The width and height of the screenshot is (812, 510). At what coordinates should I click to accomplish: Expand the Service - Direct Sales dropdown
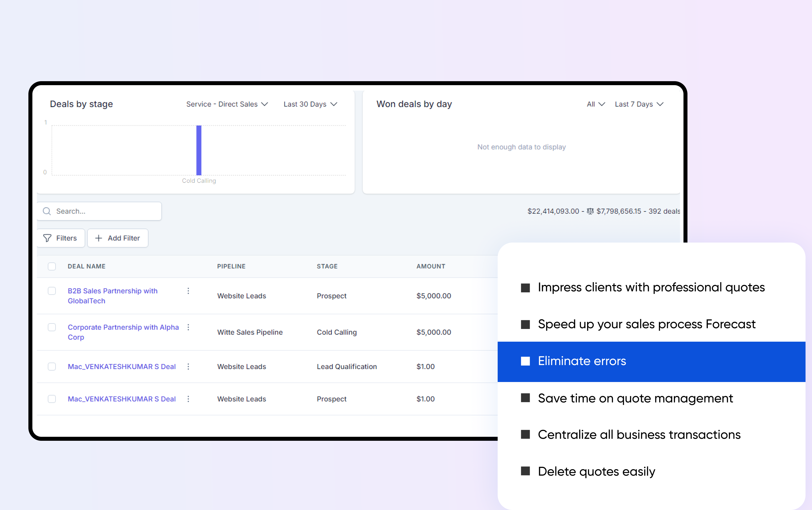(x=227, y=104)
